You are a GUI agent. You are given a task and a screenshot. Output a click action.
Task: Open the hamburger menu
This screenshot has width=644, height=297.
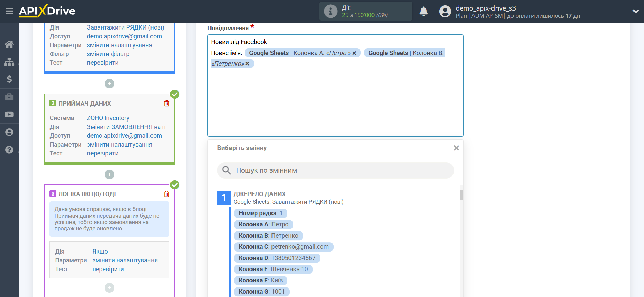[x=9, y=11]
